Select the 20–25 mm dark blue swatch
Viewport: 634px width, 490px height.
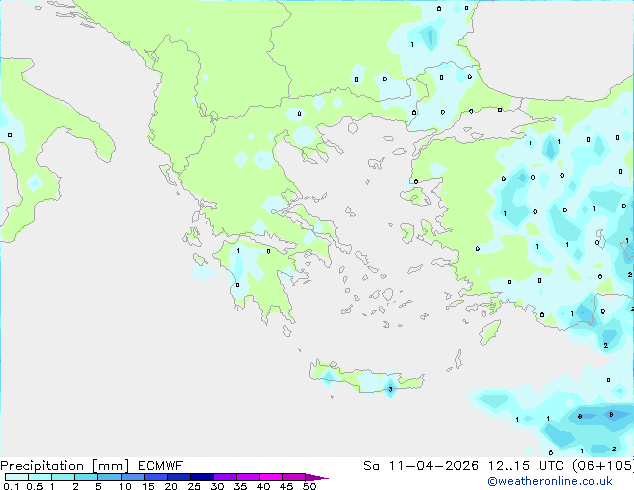coord(178,477)
